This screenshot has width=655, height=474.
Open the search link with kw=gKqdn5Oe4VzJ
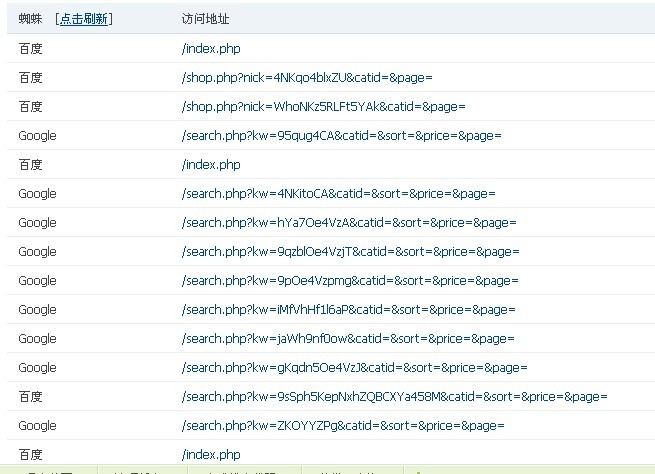point(354,367)
